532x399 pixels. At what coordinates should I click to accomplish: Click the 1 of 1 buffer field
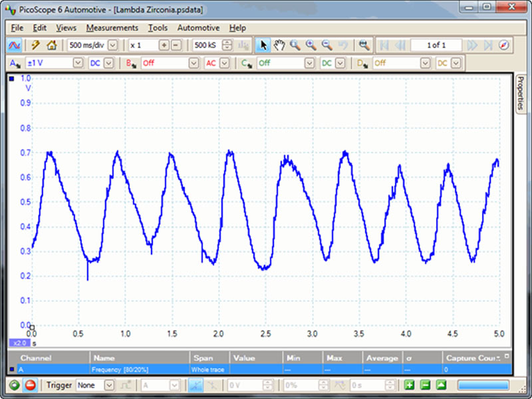click(x=436, y=45)
